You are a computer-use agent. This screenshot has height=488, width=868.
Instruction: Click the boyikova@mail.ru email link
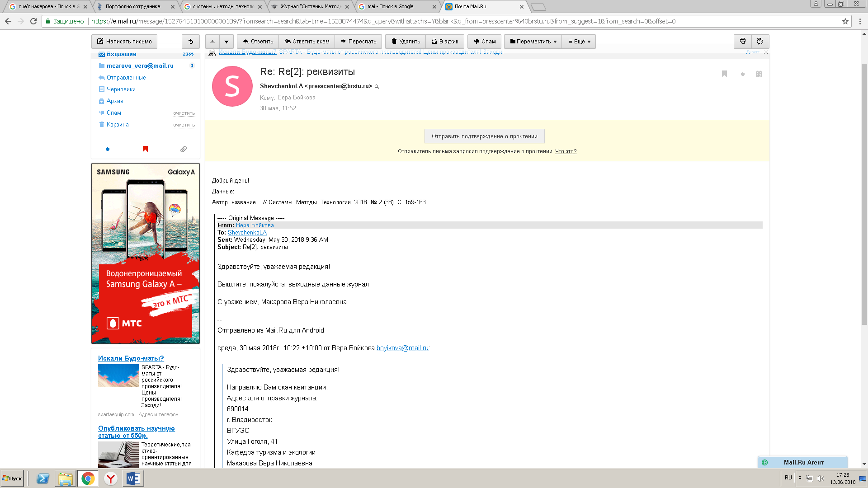[x=402, y=348]
